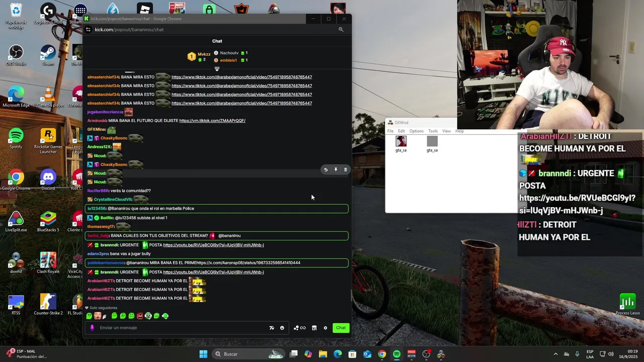The width and height of the screenshot is (644, 362).
Task: Open Discord desktop shortcut
Action: pyautogui.click(x=48, y=180)
